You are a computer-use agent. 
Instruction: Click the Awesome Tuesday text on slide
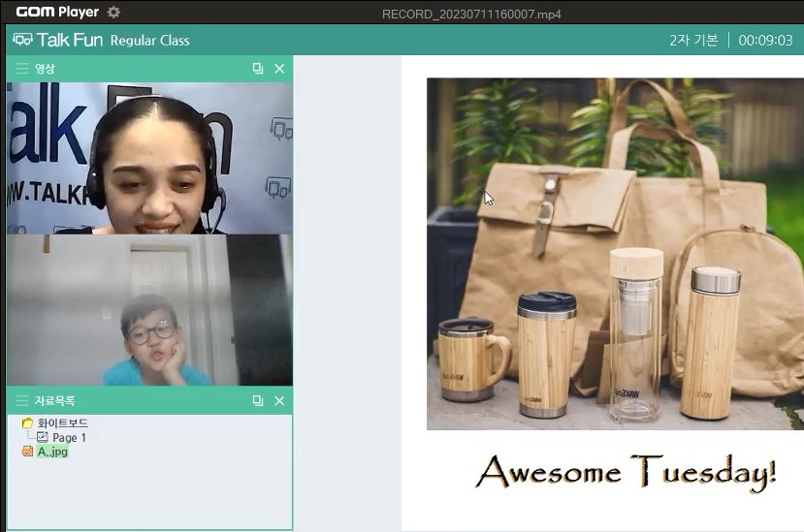point(626,472)
